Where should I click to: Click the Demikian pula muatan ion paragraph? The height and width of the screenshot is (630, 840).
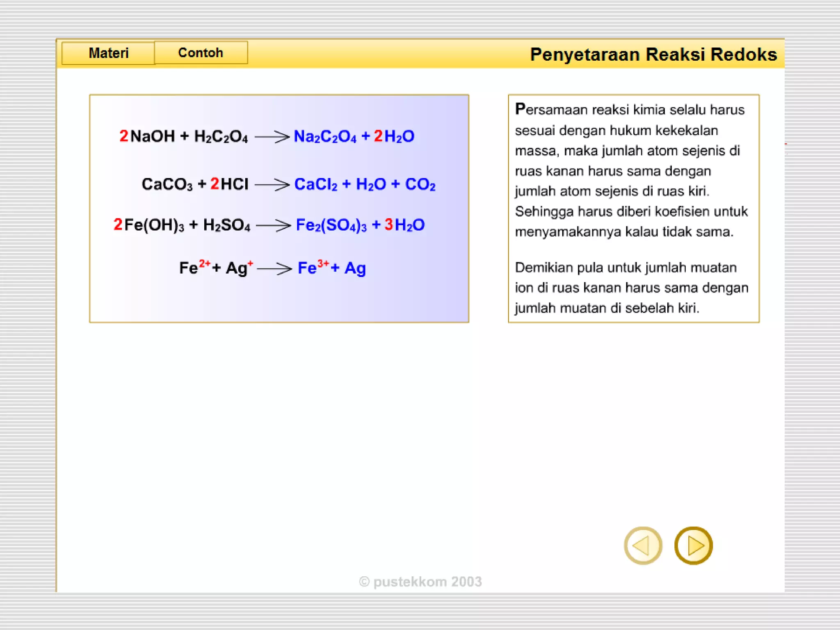pos(632,288)
